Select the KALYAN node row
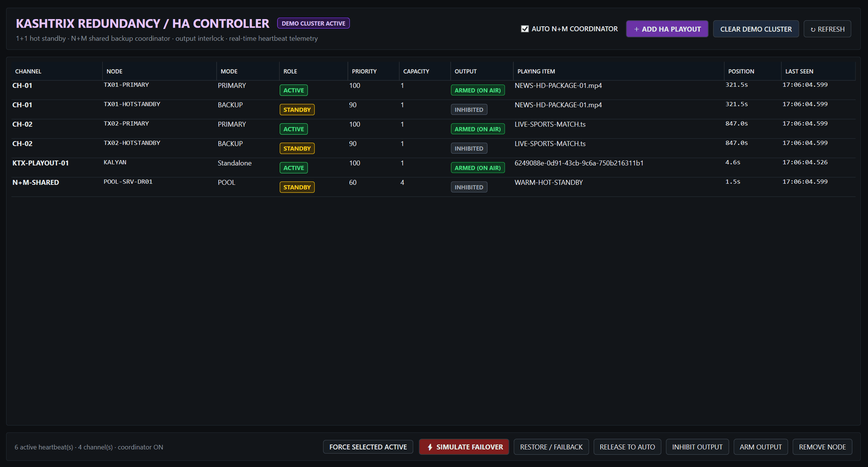 (x=433, y=168)
